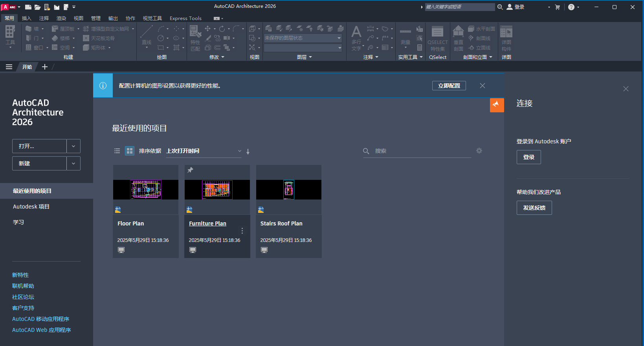Toggle the pin on Furniture Plan card
This screenshot has height=346, width=644.
pyautogui.click(x=190, y=170)
